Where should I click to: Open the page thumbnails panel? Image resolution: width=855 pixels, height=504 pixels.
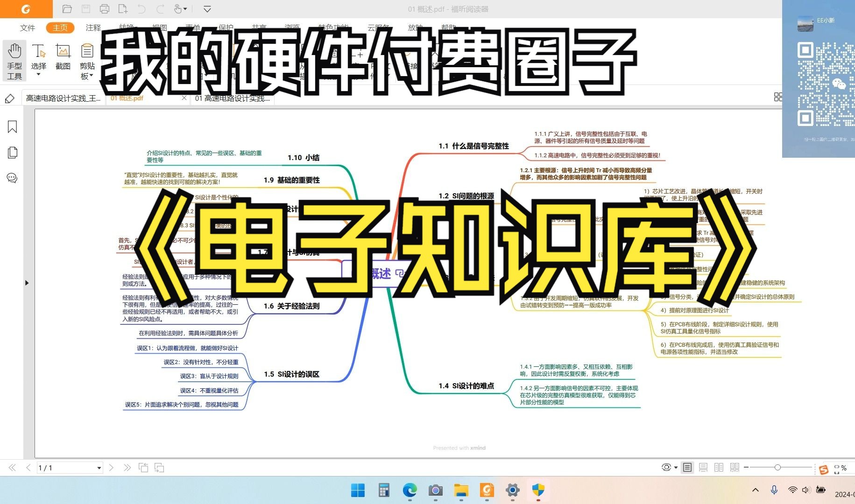12,153
